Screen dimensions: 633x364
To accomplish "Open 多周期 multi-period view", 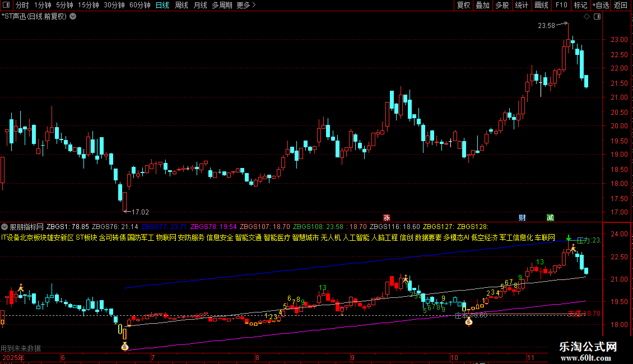I will [222, 5].
